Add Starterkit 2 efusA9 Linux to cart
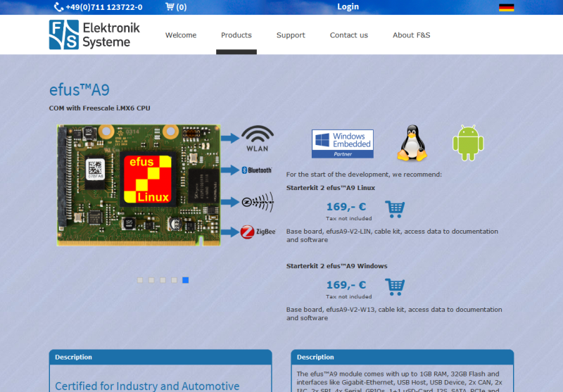Screen dimensions: 563x392 [x=395, y=209]
